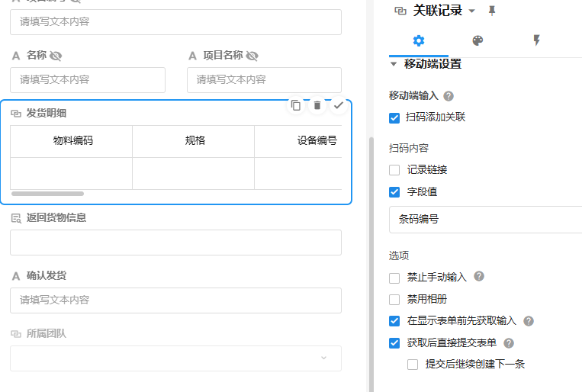Switch to the style palette tab
The image size is (582, 392).
tap(477, 40)
